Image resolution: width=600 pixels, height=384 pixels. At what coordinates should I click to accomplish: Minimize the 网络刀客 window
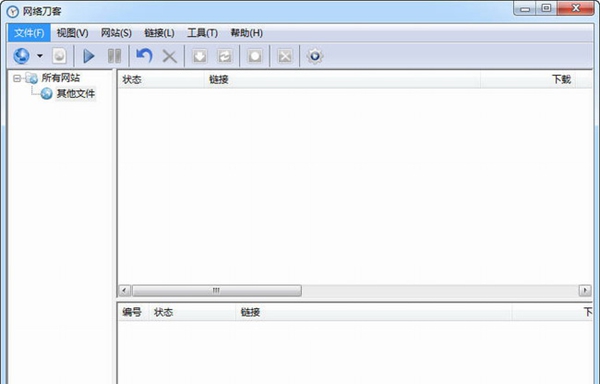coord(525,8)
